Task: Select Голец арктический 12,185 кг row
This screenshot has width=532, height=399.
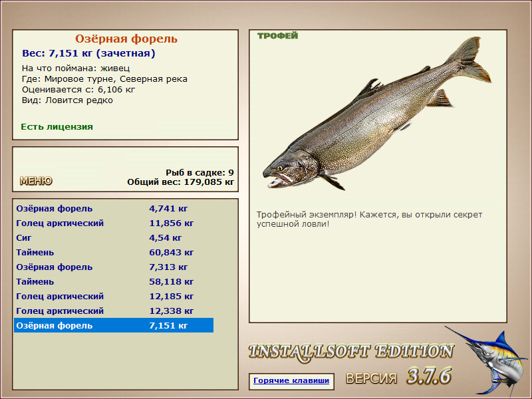Action: pos(114,296)
